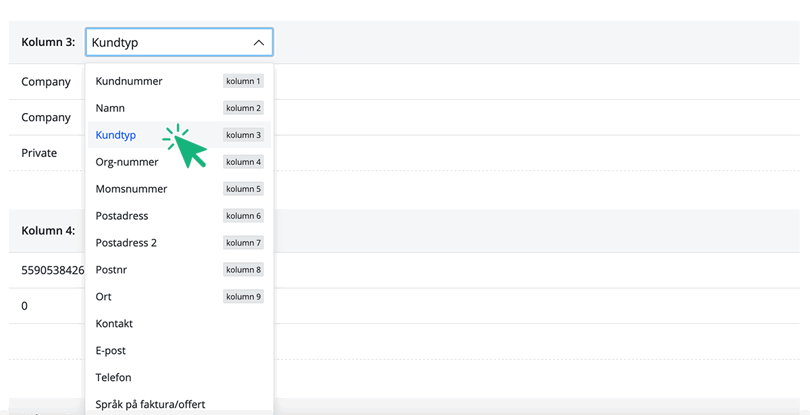
Task: Click the Kolumn 4 header label
Action: [48, 230]
